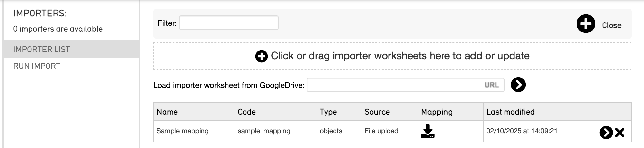Click the 'IMPORTERS:' heading
Image resolution: width=644 pixels, height=148 pixels.
[x=40, y=13]
